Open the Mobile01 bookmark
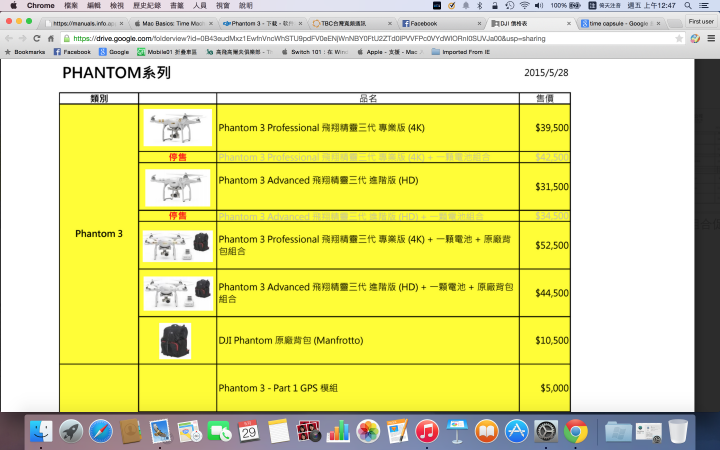The image size is (720, 450). 167,52
